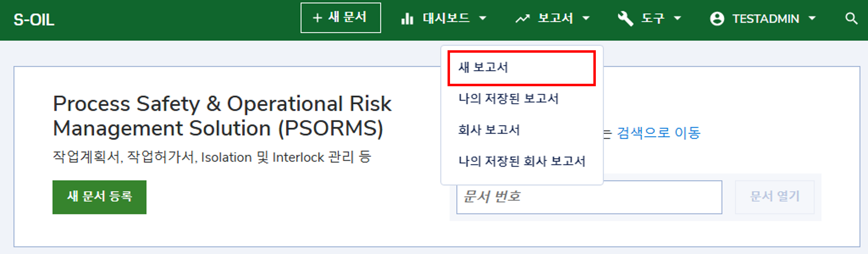This screenshot has height=254, width=868.
Task: Click the report trend line icon
Action: tap(522, 18)
